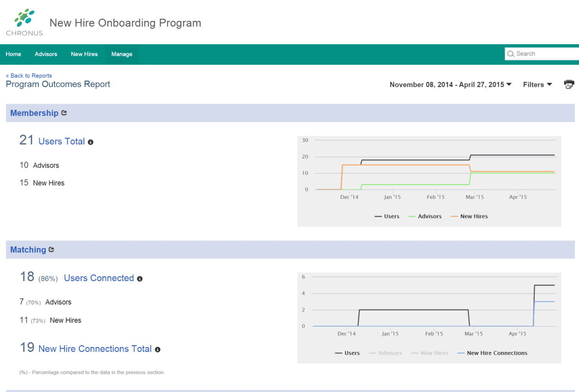Click the Matching section refresh icon
Viewport: 579px width, 392px height.
(51, 249)
